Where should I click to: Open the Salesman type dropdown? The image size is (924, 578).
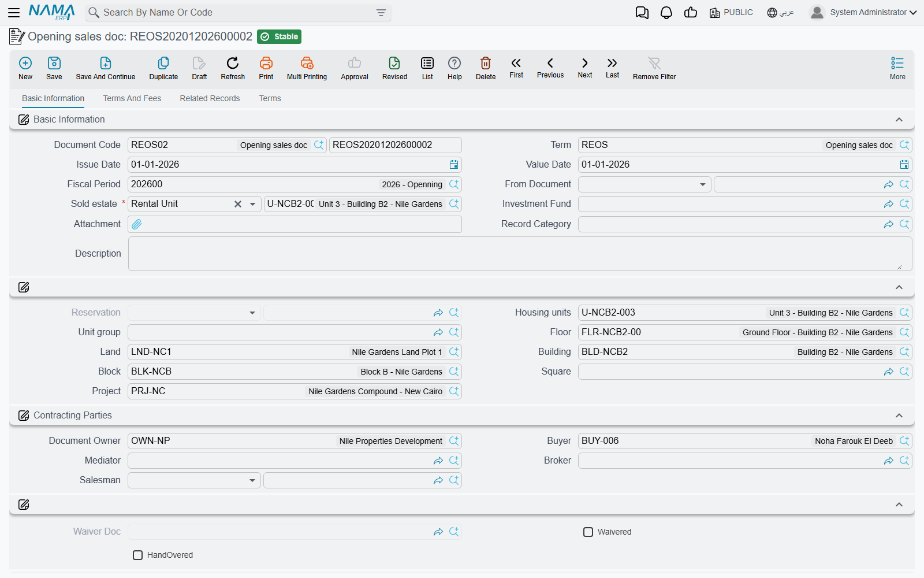tap(252, 480)
